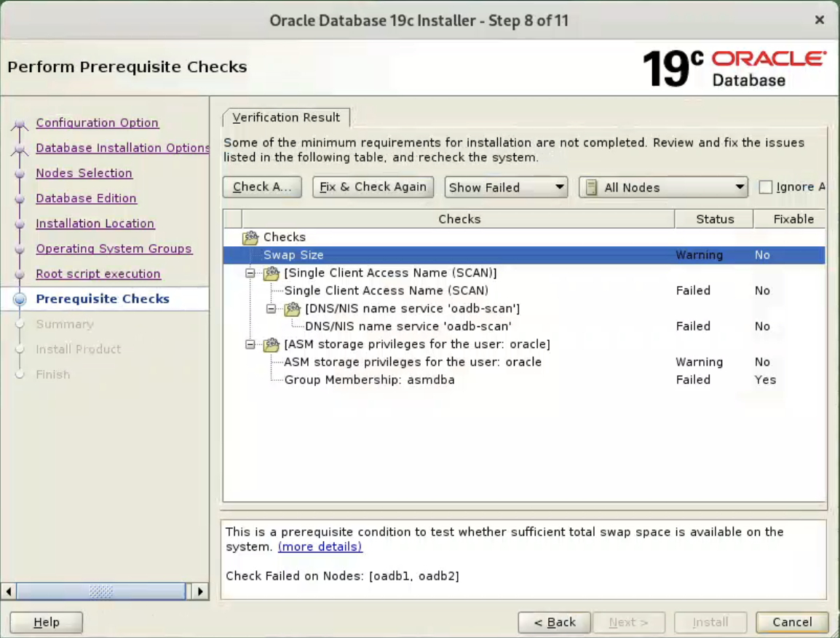Click the Back button
Screen dimensions: 840x638
coord(555,623)
